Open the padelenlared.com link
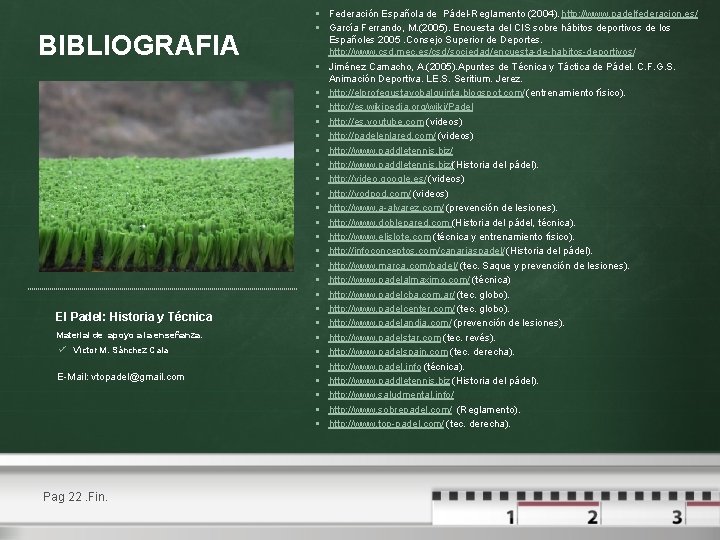The width and height of the screenshot is (720, 540). (x=382, y=136)
